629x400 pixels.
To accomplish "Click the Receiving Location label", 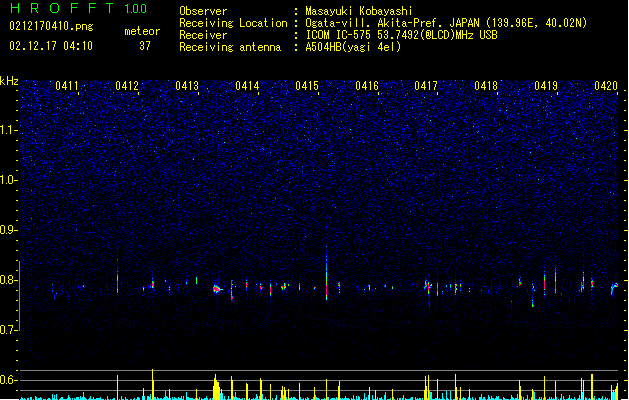I will [233, 23].
